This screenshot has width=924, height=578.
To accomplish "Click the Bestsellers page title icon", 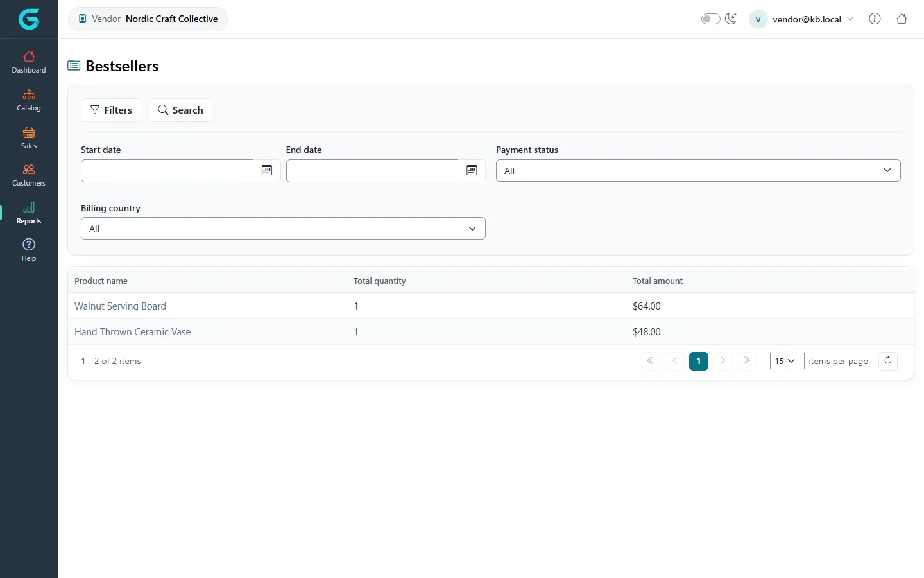I will click(x=74, y=66).
